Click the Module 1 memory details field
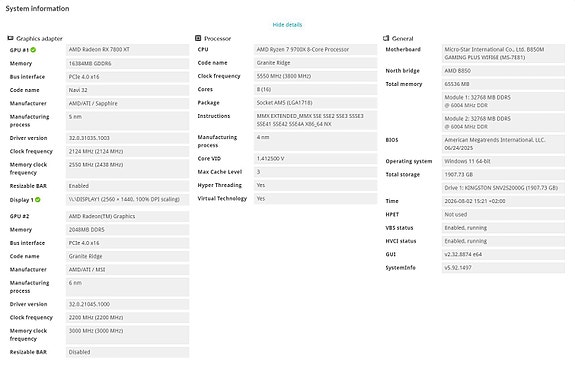 pos(503,101)
